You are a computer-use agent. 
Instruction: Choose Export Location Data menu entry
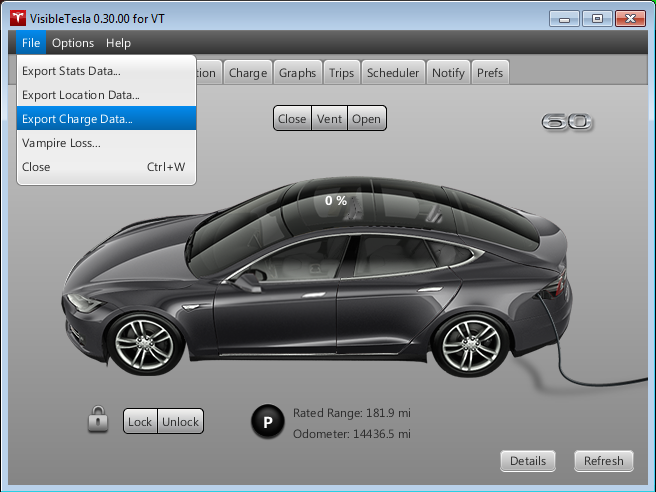[x=106, y=95]
